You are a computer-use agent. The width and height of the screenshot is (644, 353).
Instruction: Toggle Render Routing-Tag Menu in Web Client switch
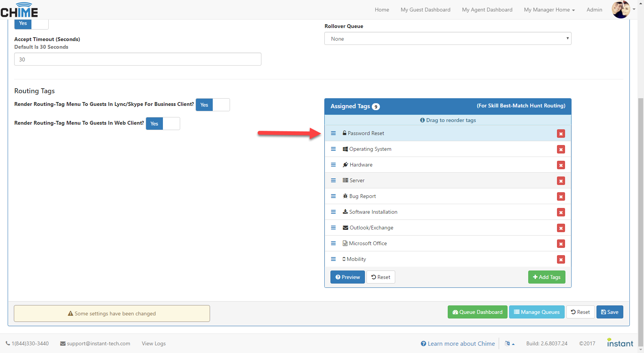coord(163,124)
